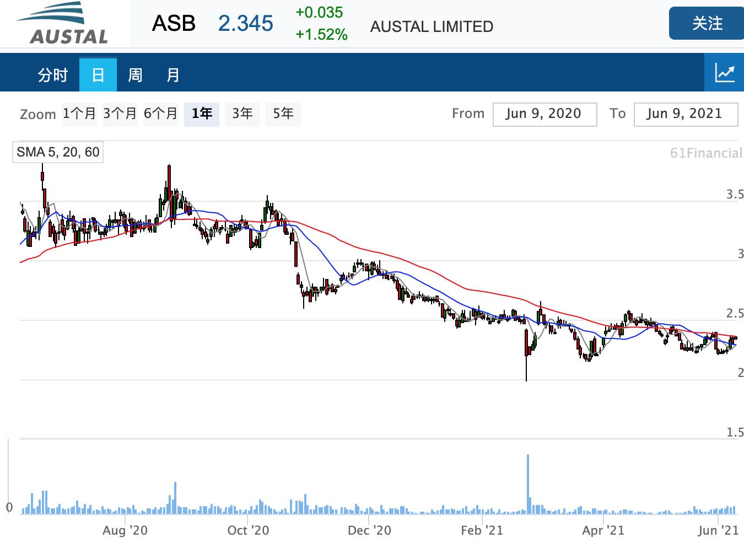Select the 3年 zoom range

242,114
